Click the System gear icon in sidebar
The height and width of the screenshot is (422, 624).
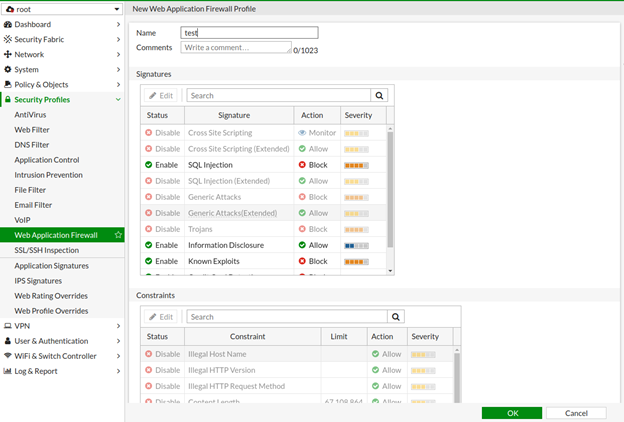point(8,70)
